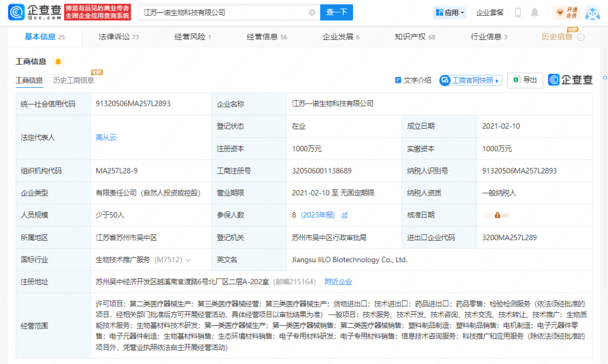608x364 pixels.
Task: Open the mobile phone app icon
Action: tap(518, 12)
